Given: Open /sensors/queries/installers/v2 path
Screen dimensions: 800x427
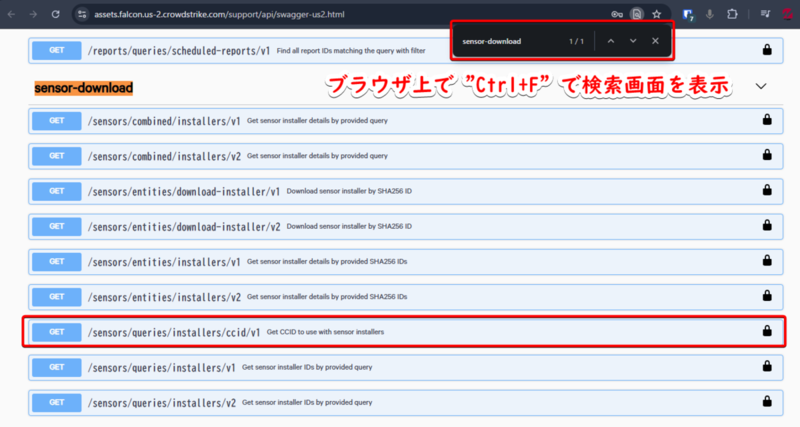Looking at the screenshot, I should pos(161,403).
